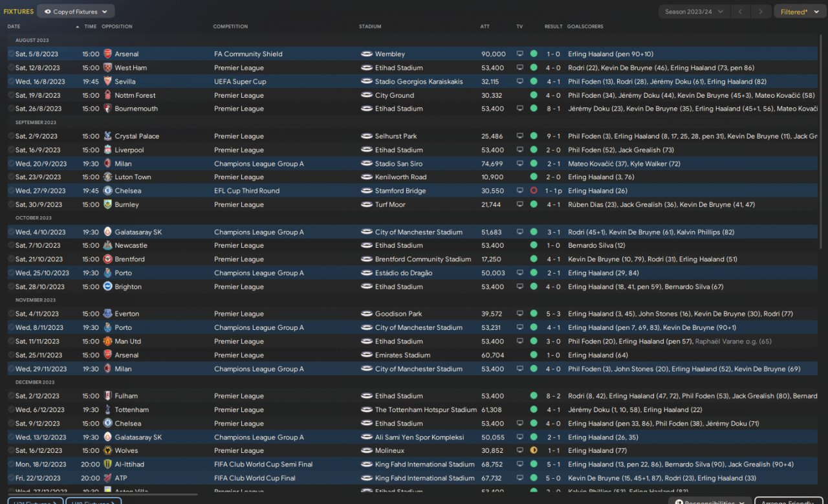Screen dimensions: 828x504
Task: Click the Fulham club badge
Action: pyautogui.click(x=108, y=396)
